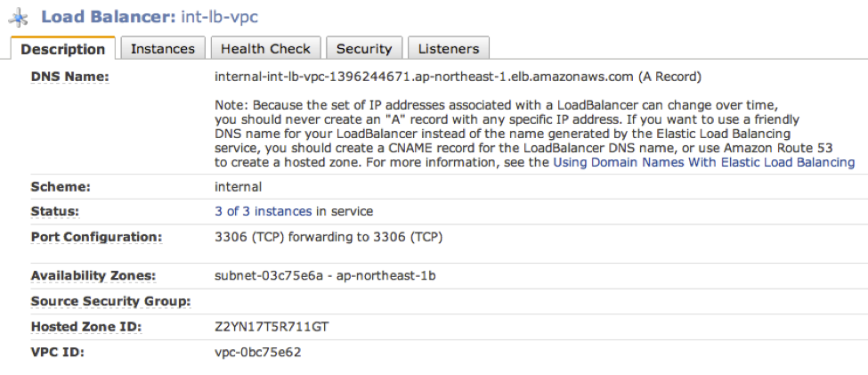Click the Scheme field label

[x=61, y=187]
